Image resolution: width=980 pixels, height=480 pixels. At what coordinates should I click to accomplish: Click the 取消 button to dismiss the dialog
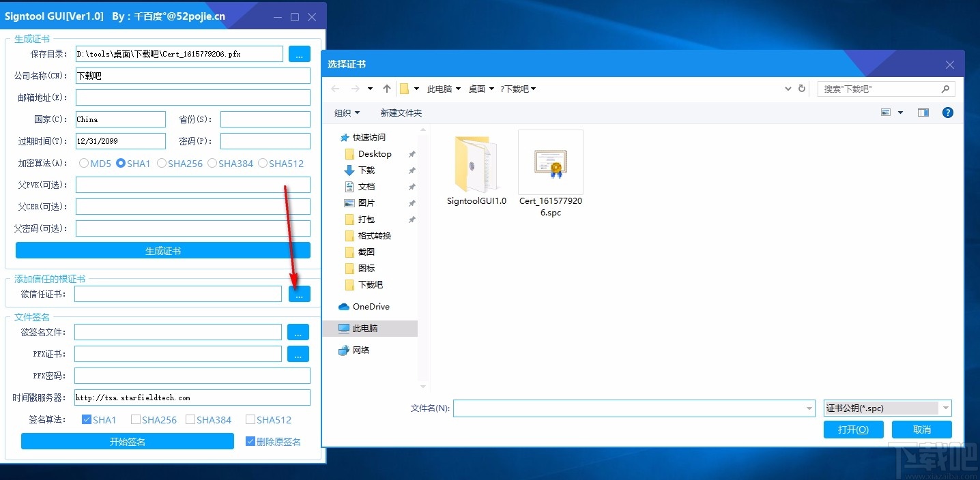[x=921, y=430]
